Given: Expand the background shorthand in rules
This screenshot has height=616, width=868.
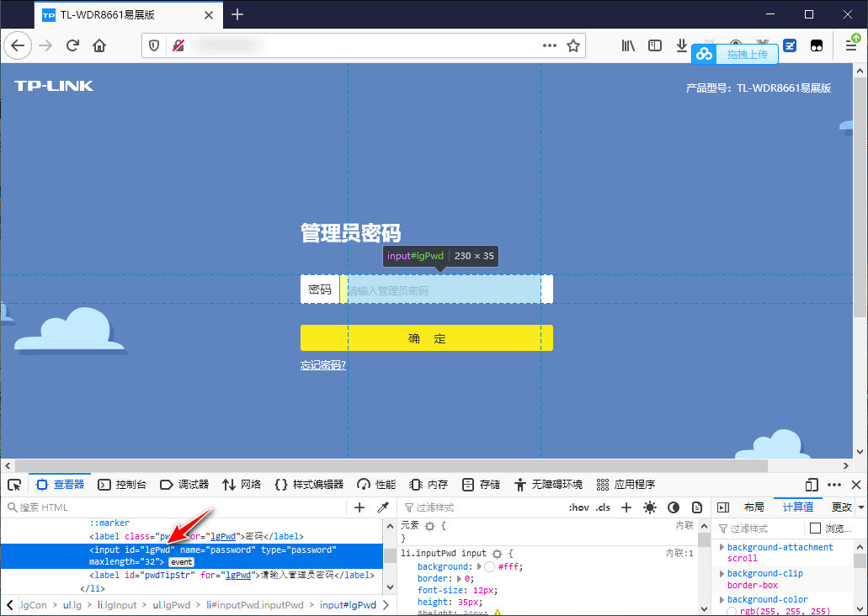Looking at the screenshot, I should (479, 566).
